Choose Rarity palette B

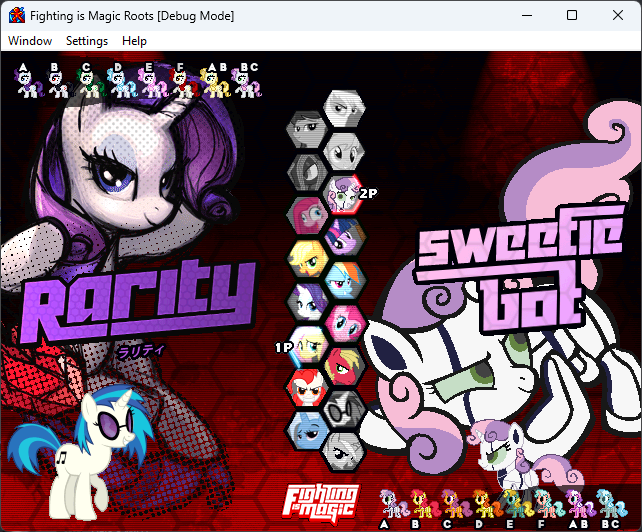pos(59,81)
